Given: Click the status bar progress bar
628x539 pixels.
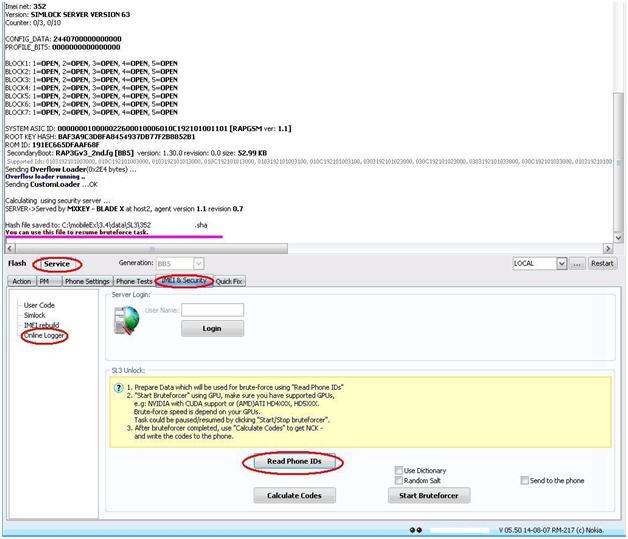Looking at the screenshot, I should [459, 530].
